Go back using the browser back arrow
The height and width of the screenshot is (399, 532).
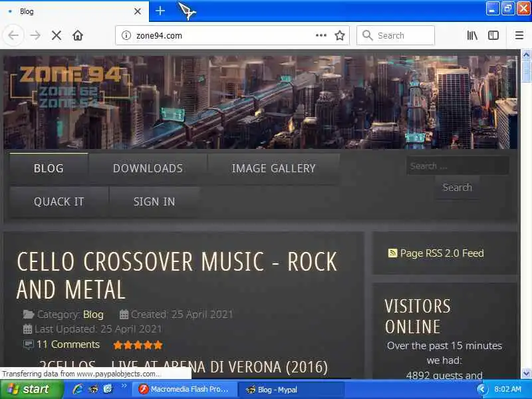13,35
